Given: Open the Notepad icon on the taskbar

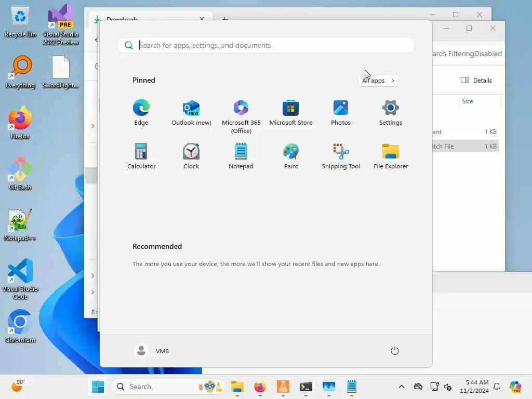Looking at the screenshot, I should 352,387.
